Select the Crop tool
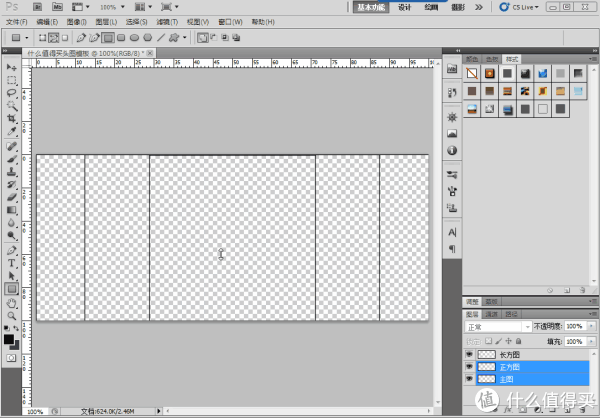 pos(11,118)
